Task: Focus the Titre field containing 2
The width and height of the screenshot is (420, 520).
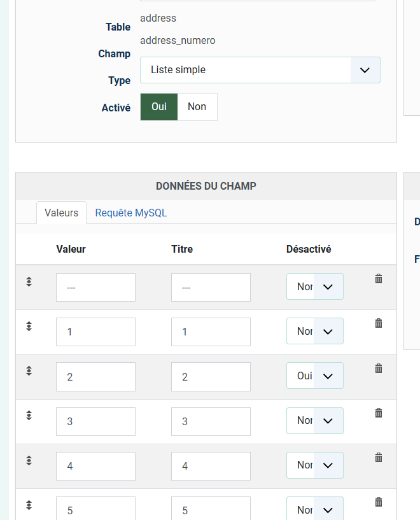Action: (x=211, y=377)
